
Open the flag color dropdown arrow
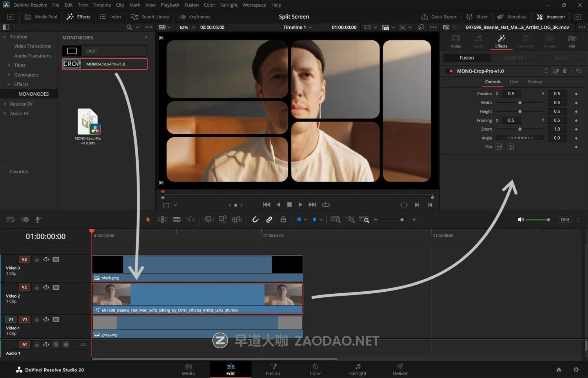pos(305,220)
